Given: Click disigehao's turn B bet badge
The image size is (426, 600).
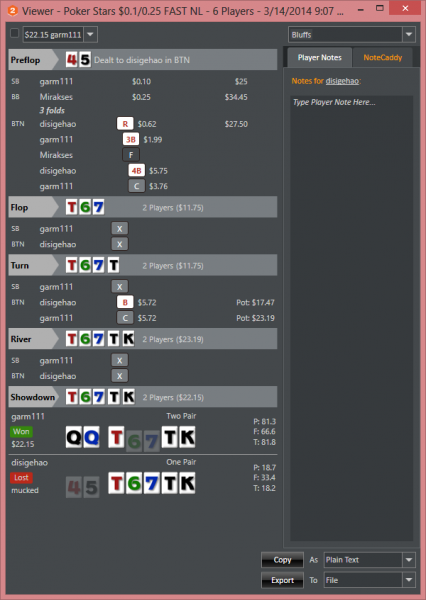Looking at the screenshot, I should [125, 302].
